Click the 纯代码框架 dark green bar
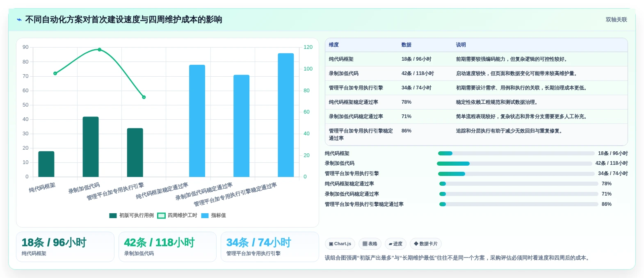 coord(46,164)
